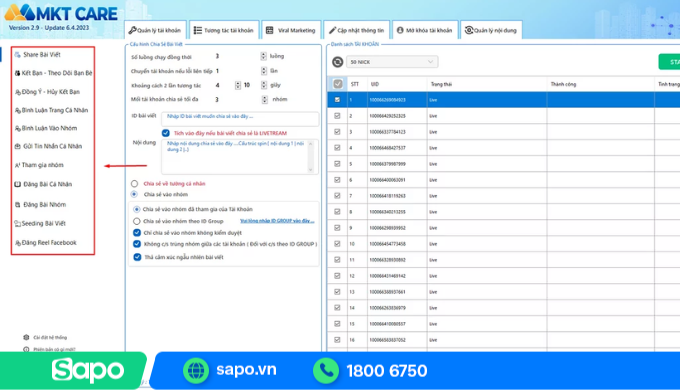Focus the ID bài viết input field

240,118
